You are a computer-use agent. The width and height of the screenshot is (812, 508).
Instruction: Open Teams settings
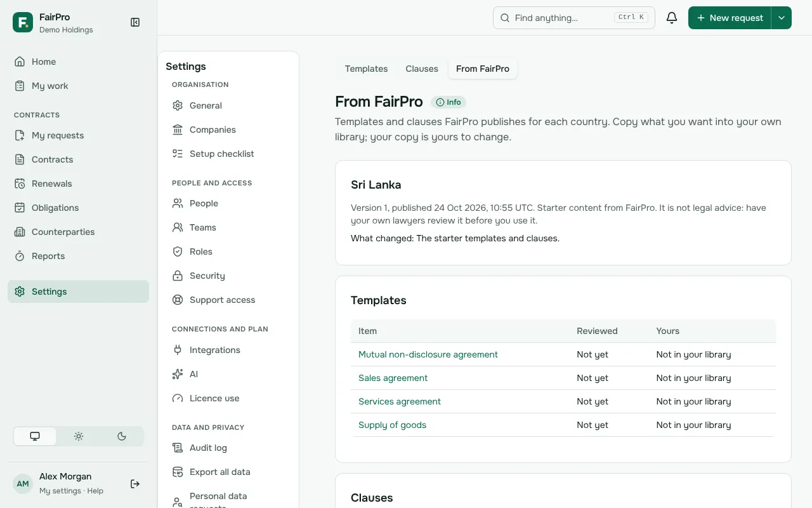coord(228,227)
